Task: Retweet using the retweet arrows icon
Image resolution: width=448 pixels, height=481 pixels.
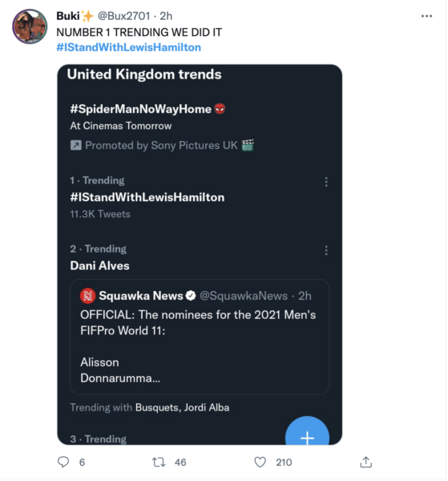Action: pos(159,462)
